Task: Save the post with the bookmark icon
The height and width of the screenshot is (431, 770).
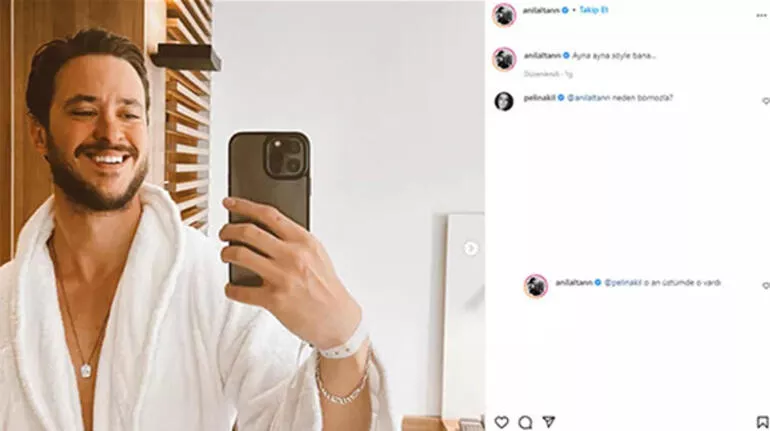Action: tap(763, 422)
